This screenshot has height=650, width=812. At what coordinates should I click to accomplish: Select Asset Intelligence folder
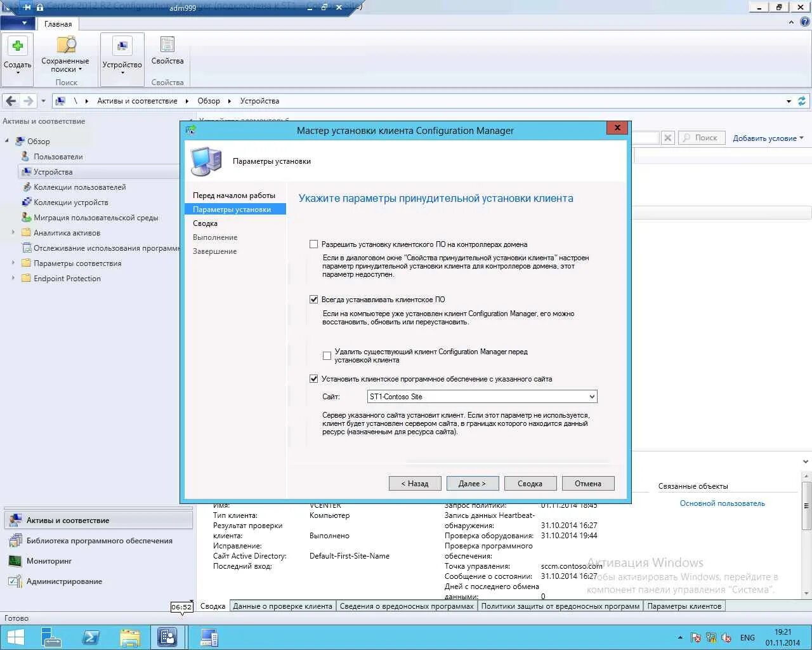67,233
